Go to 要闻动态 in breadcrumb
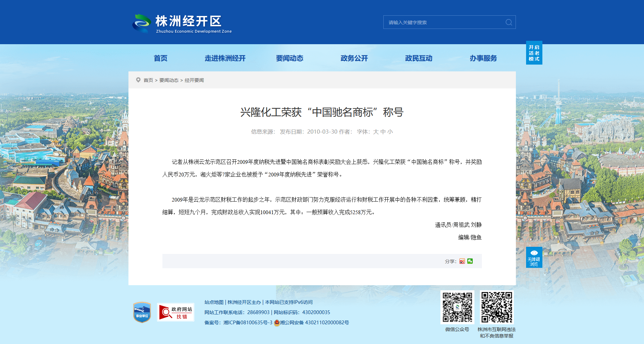Viewport: 644px width, 344px height. click(169, 80)
